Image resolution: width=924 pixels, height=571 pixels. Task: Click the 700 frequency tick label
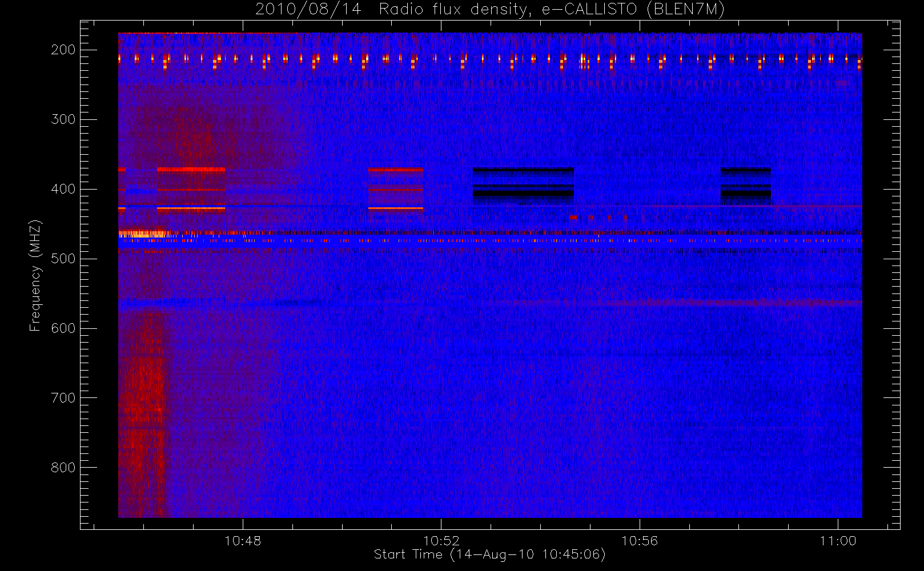63,398
